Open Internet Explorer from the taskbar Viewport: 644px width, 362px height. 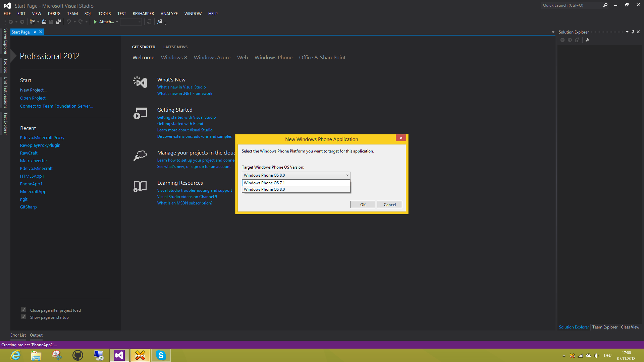(x=16, y=355)
